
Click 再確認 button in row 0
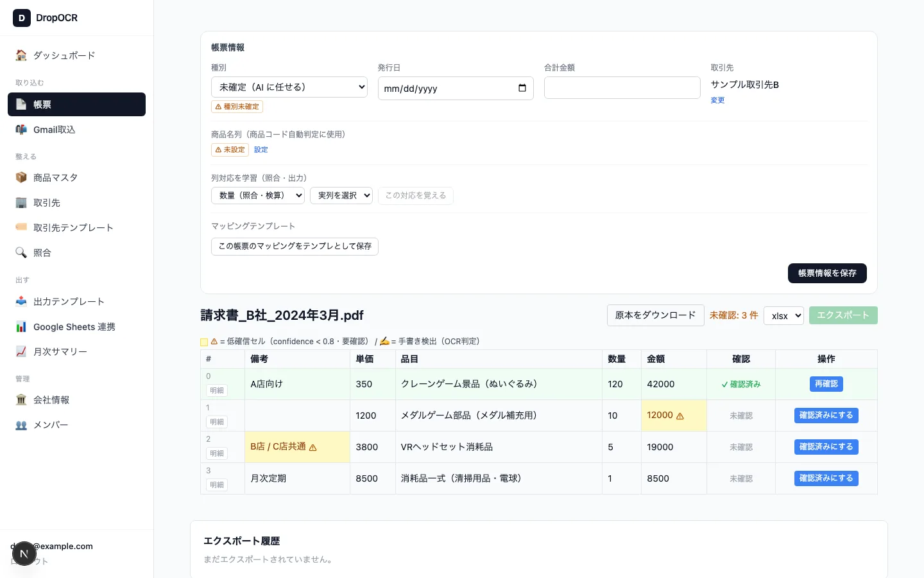[826, 384]
